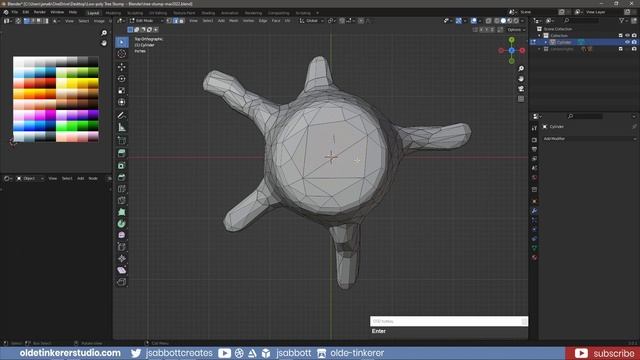
Task: Open the viewport shading options arrow
Action: coord(522,21)
